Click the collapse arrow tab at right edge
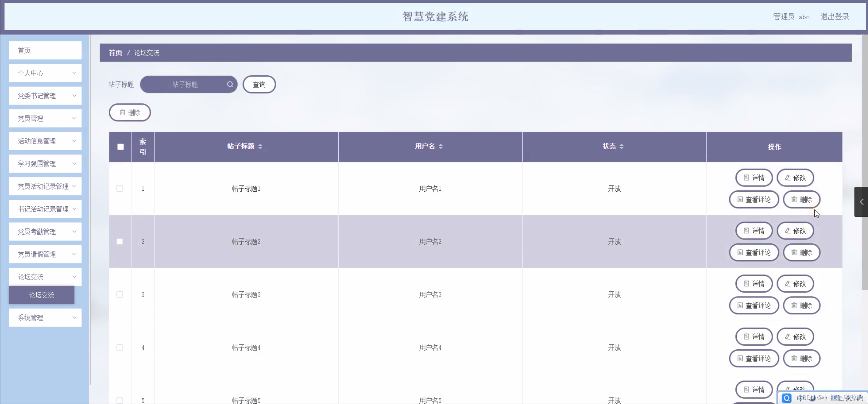The height and width of the screenshot is (404, 868). coord(861,202)
